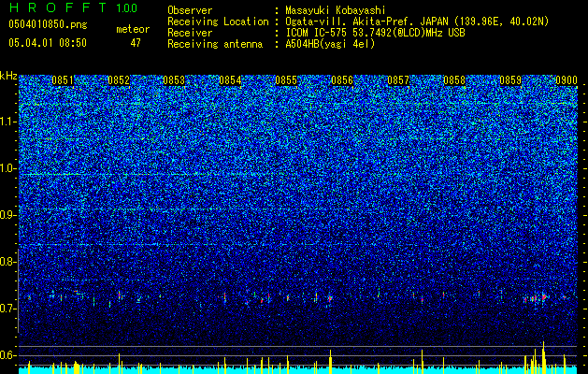The height and width of the screenshot is (374, 588).
Task: Click the 0856 time marker
Action: pos(342,80)
